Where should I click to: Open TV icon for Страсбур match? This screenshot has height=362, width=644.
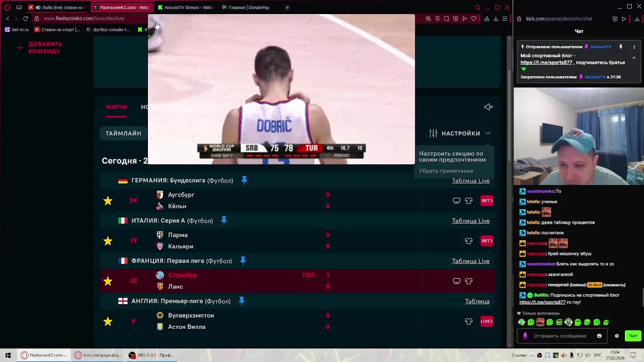(x=456, y=281)
